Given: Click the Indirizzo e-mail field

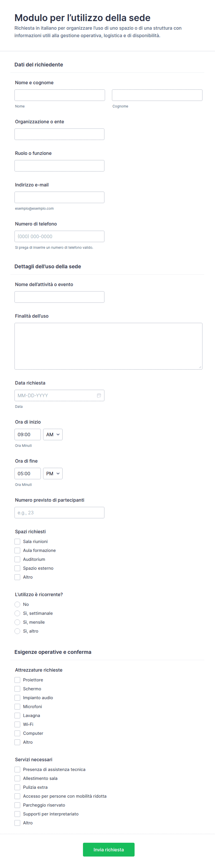Looking at the screenshot, I should 59,197.
